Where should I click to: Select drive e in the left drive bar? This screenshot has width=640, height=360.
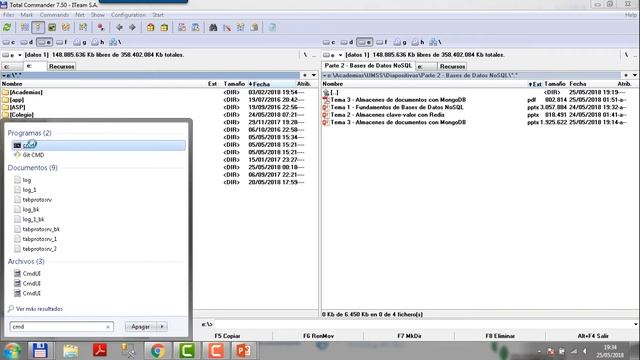coord(44,42)
